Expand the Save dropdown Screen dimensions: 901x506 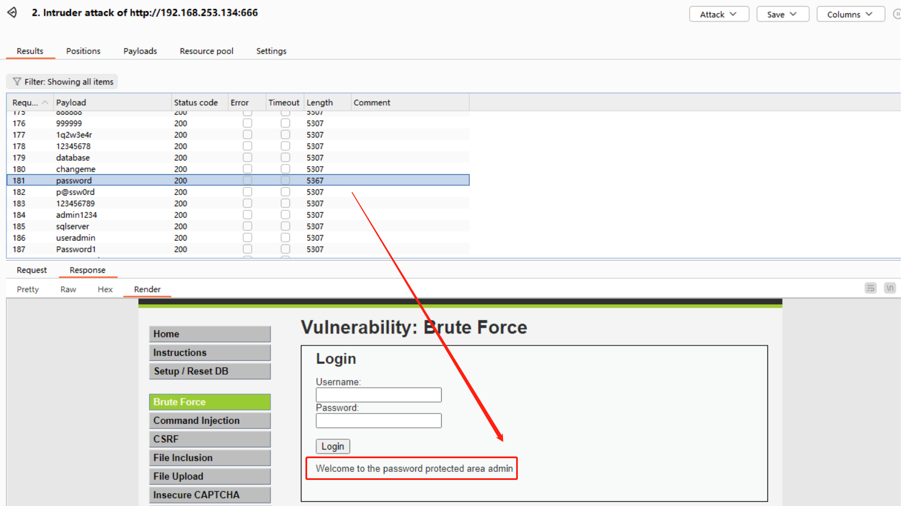[782, 14]
